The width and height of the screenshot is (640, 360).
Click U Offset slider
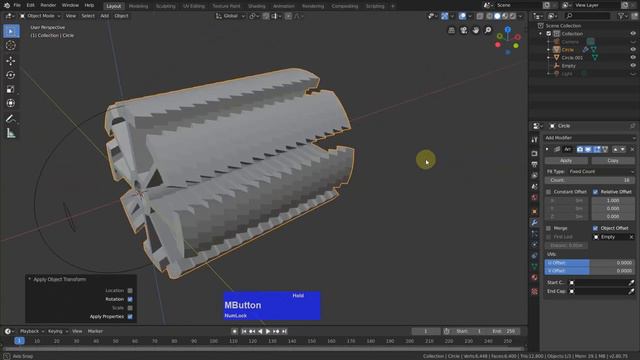point(590,263)
